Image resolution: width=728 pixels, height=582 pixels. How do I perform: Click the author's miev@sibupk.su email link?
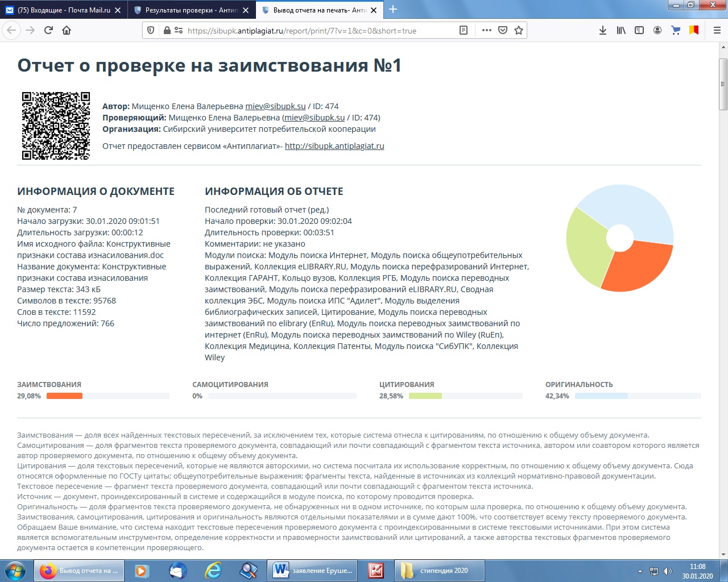[275, 106]
